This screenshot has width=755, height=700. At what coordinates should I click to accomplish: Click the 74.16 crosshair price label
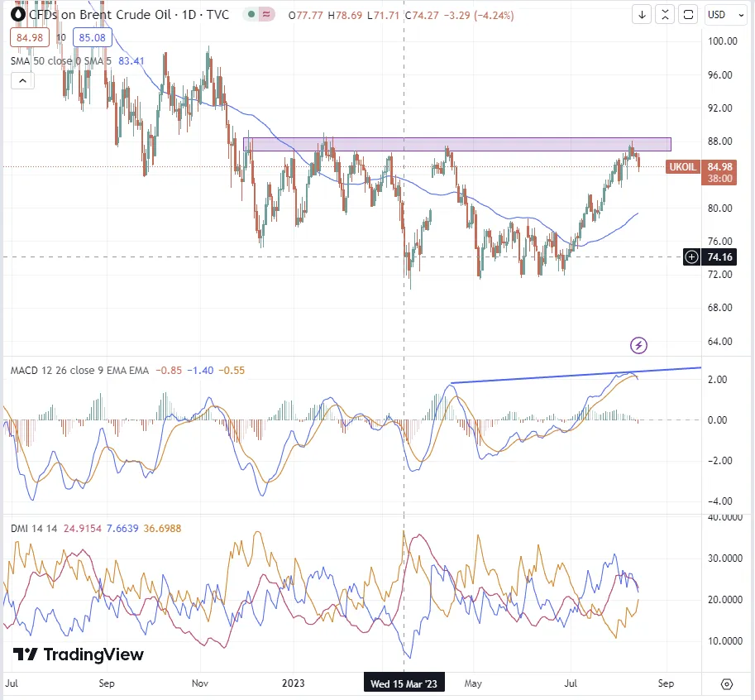coord(719,257)
